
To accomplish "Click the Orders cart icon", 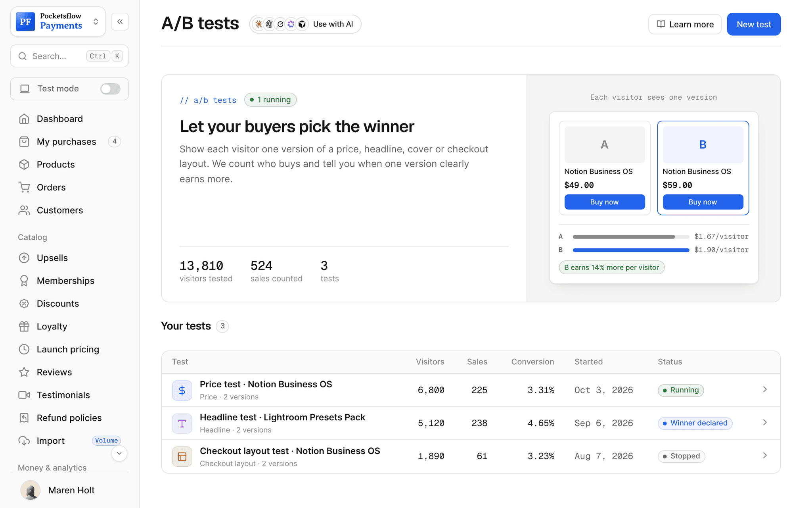I will (24, 187).
